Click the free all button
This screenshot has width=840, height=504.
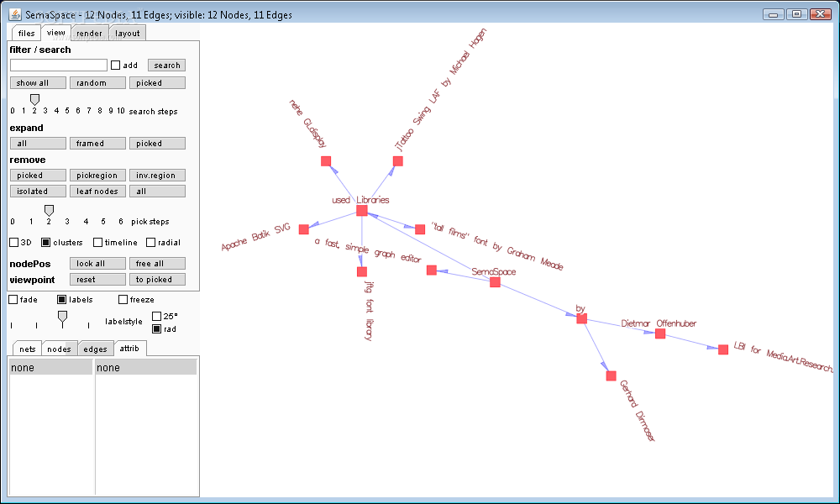[158, 264]
